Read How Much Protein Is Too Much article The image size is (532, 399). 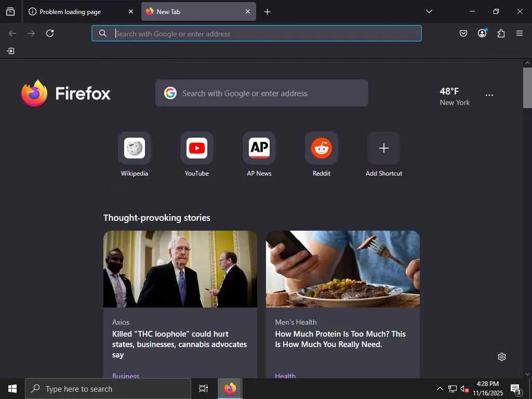pyautogui.click(x=340, y=339)
